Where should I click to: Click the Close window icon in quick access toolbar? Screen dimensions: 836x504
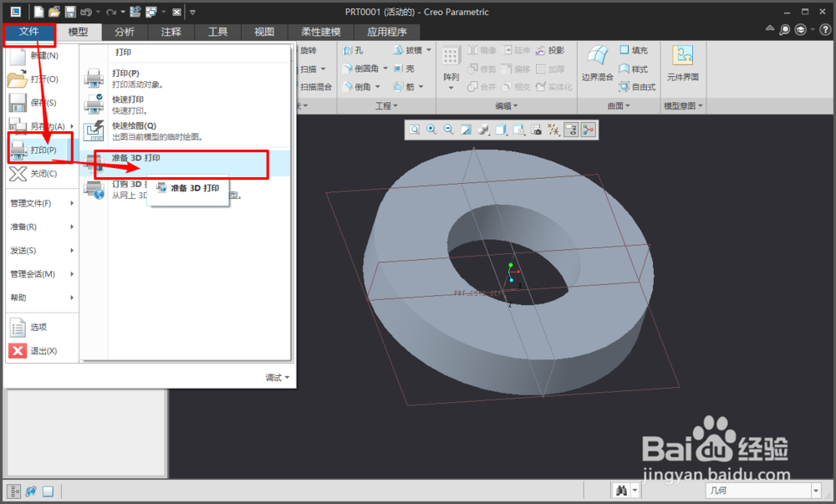tap(177, 12)
